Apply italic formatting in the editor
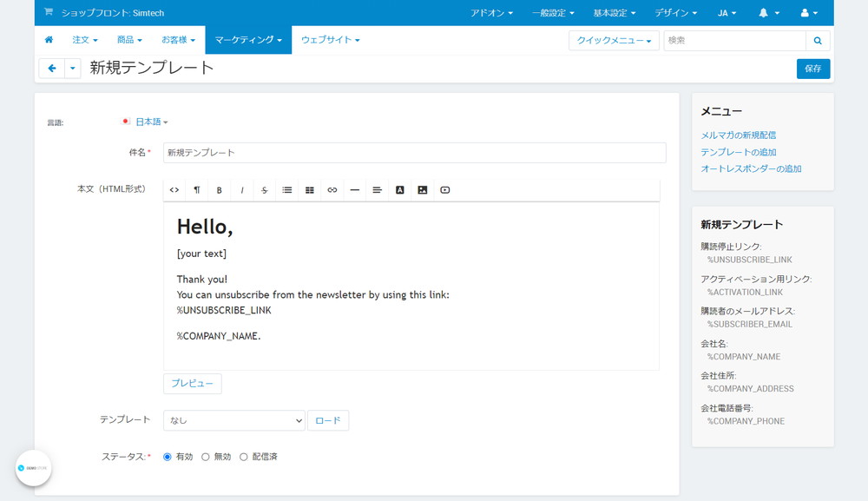 (242, 190)
